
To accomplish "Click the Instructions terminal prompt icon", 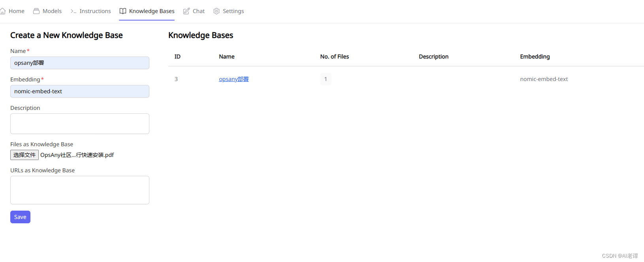I will (73, 11).
